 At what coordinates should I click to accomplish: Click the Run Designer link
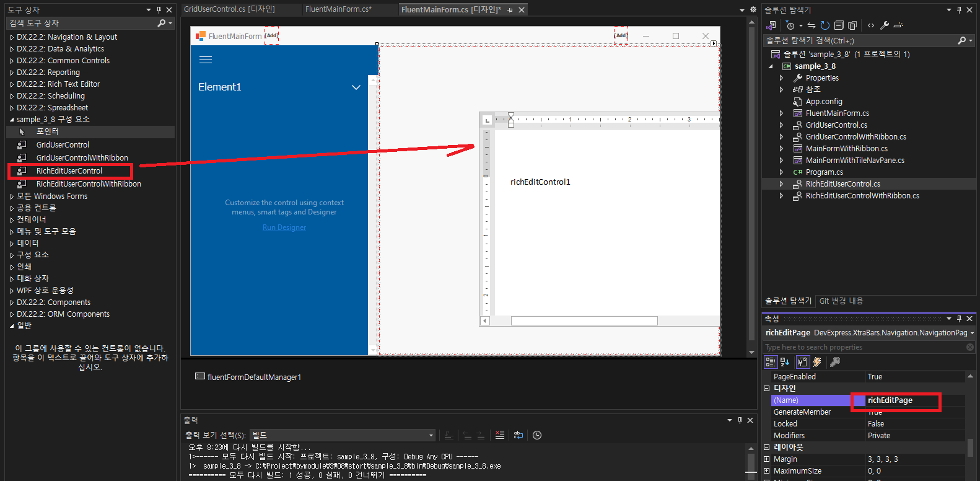pyautogui.click(x=284, y=227)
